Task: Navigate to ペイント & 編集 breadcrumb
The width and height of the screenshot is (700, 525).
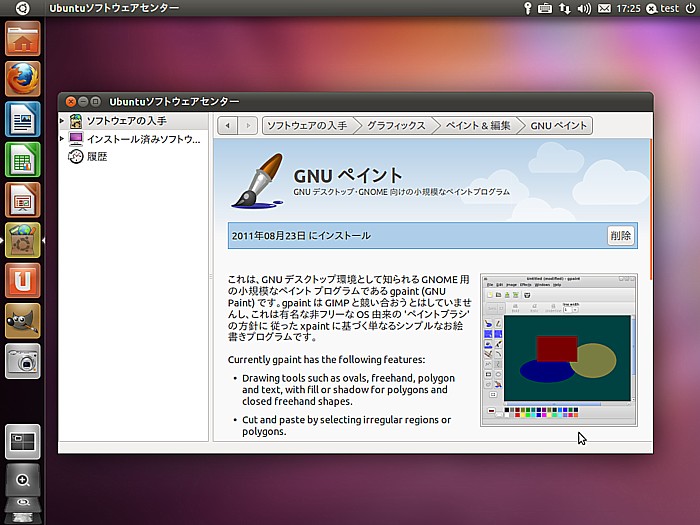Action: pyautogui.click(x=478, y=125)
